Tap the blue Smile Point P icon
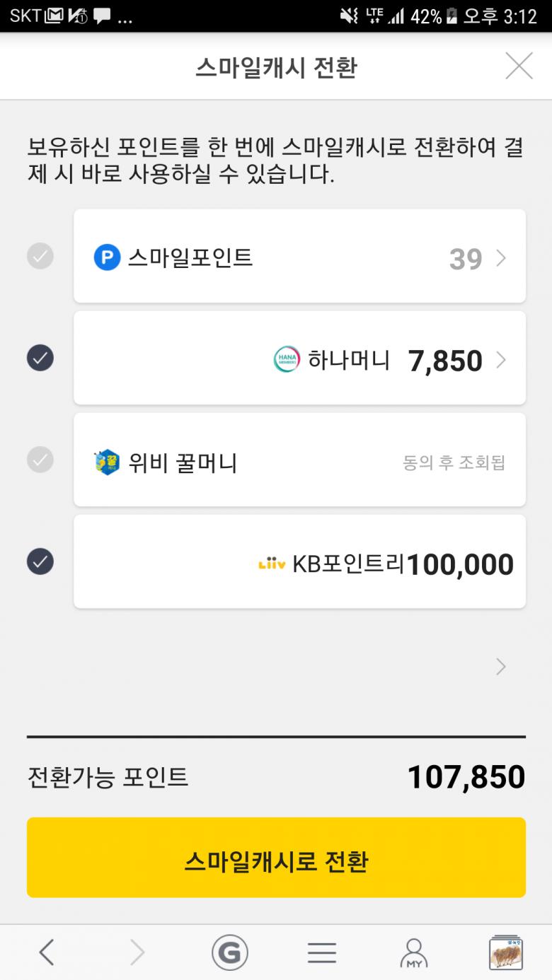The image size is (552, 980). (107, 257)
